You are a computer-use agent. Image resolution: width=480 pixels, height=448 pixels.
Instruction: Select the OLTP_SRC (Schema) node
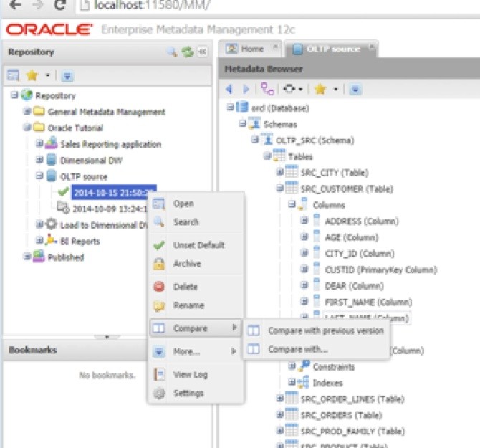(x=315, y=140)
